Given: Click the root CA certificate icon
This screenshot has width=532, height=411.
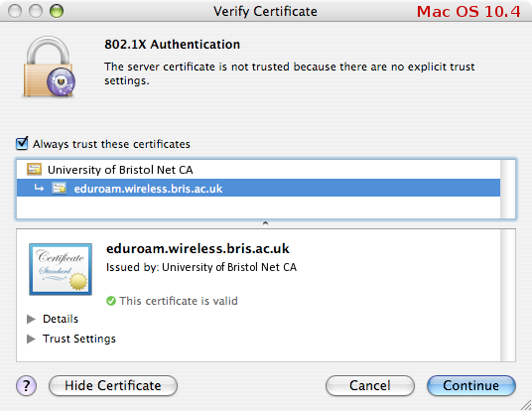Looking at the screenshot, I should [35, 169].
